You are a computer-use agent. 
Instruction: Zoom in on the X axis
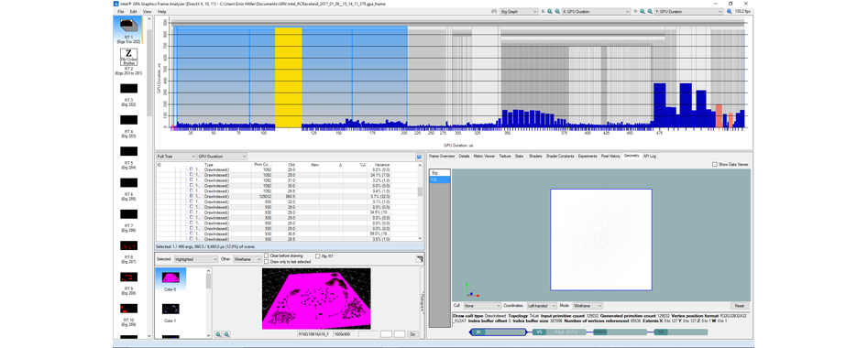550,11
